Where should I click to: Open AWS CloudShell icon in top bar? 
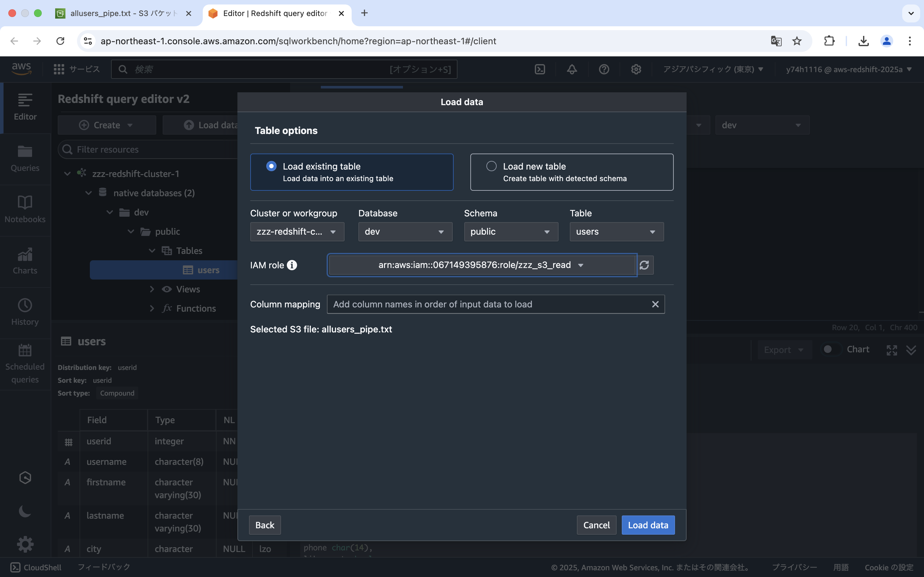(540, 69)
